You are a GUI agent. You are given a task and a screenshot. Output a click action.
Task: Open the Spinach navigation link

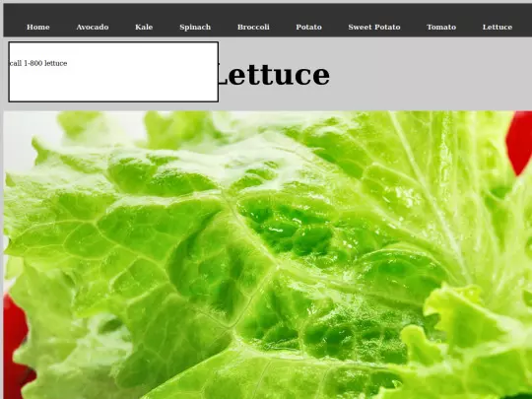coord(195,28)
